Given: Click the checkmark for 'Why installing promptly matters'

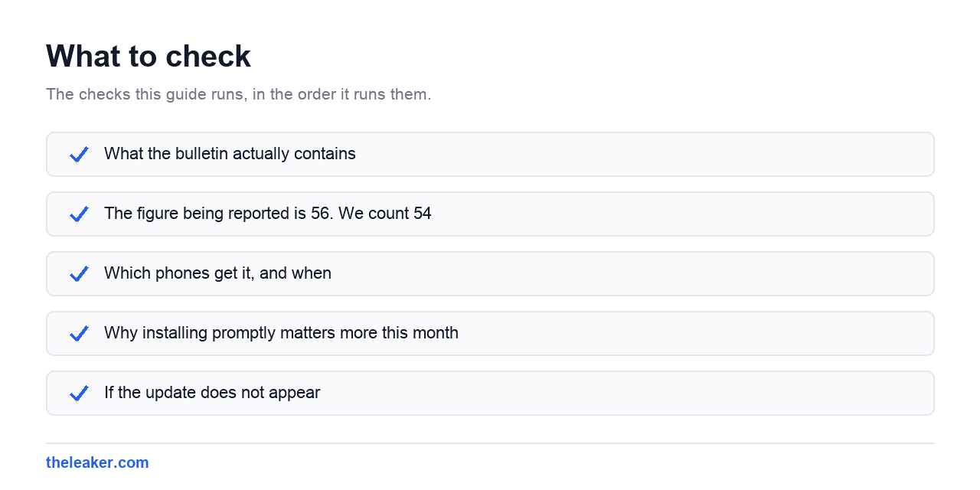Looking at the screenshot, I should click(79, 333).
